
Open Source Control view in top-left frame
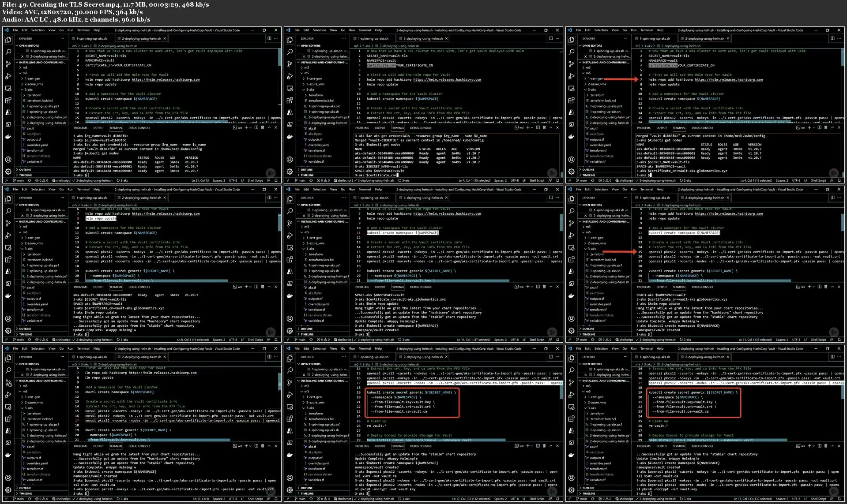(x=8, y=64)
